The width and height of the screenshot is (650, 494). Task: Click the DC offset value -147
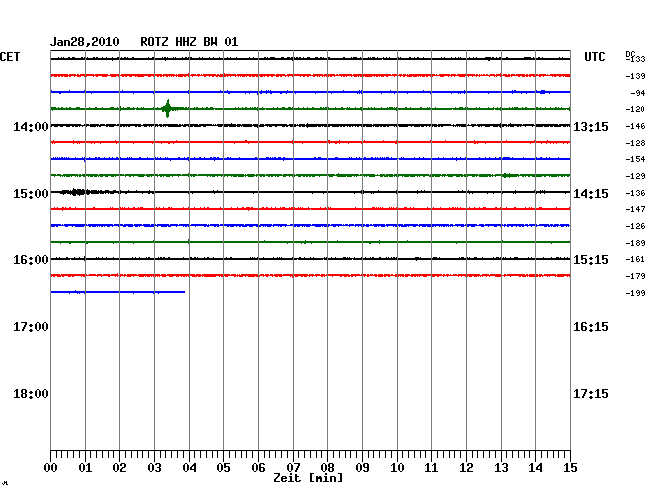click(x=635, y=209)
